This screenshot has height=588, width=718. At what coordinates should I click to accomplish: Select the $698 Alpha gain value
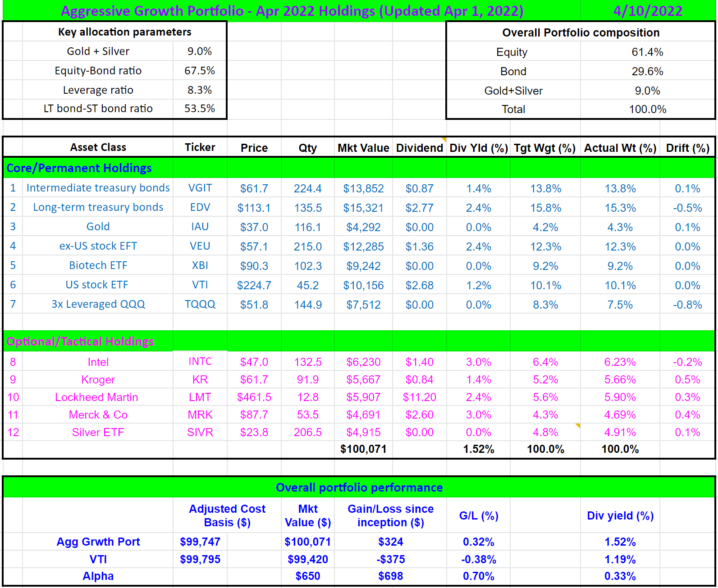coord(391,576)
